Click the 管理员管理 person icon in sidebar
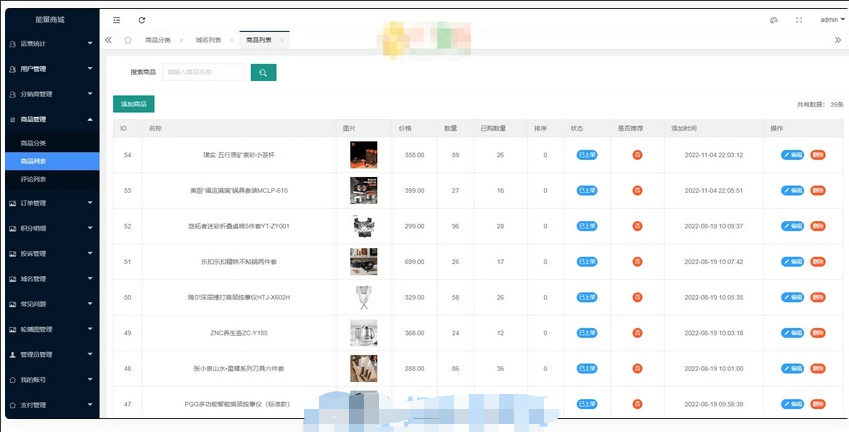The image size is (849, 432). (x=13, y=355)
